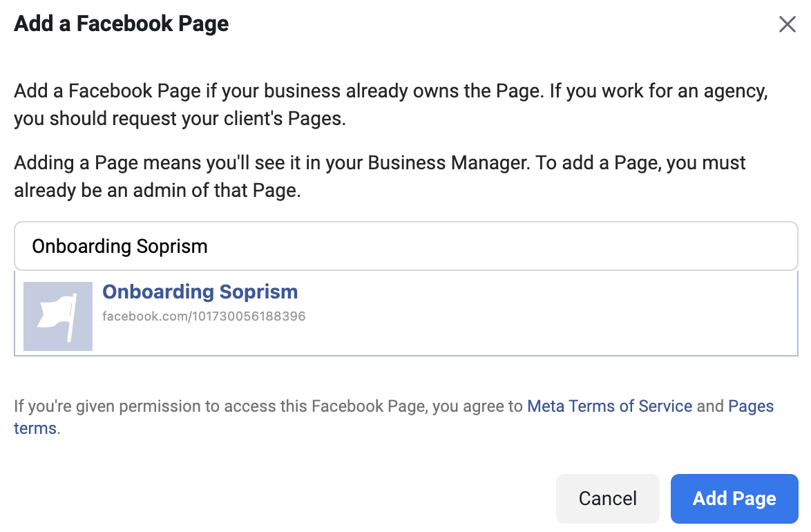Place cursor after 'Soprism' in search box
This screenshot has width=811, height=532.
tap(209, 247)
